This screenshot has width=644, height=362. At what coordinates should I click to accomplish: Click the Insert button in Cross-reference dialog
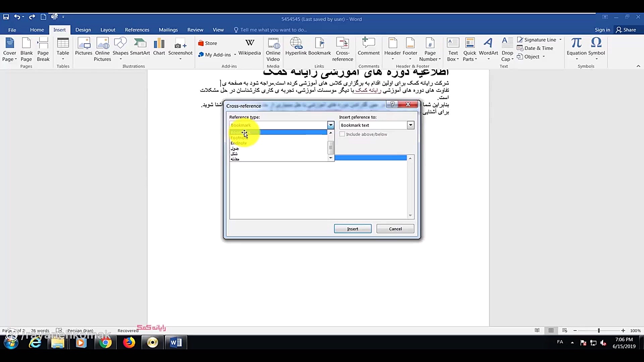(x=353, y=229)
